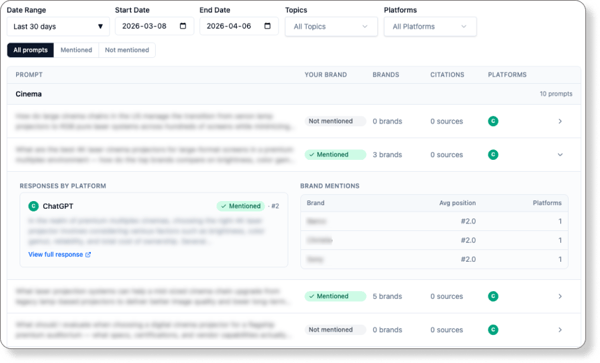Select the All prompts tab

coord(31,50)
